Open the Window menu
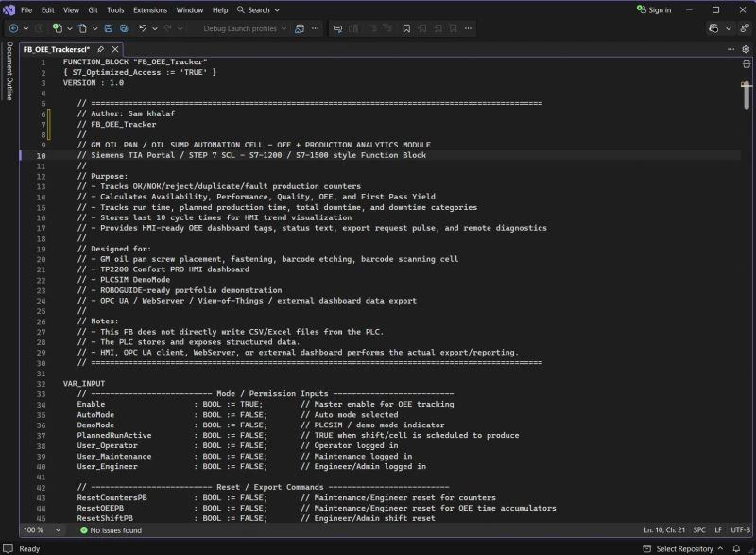756x555 pixels. [x=190, y=10]
